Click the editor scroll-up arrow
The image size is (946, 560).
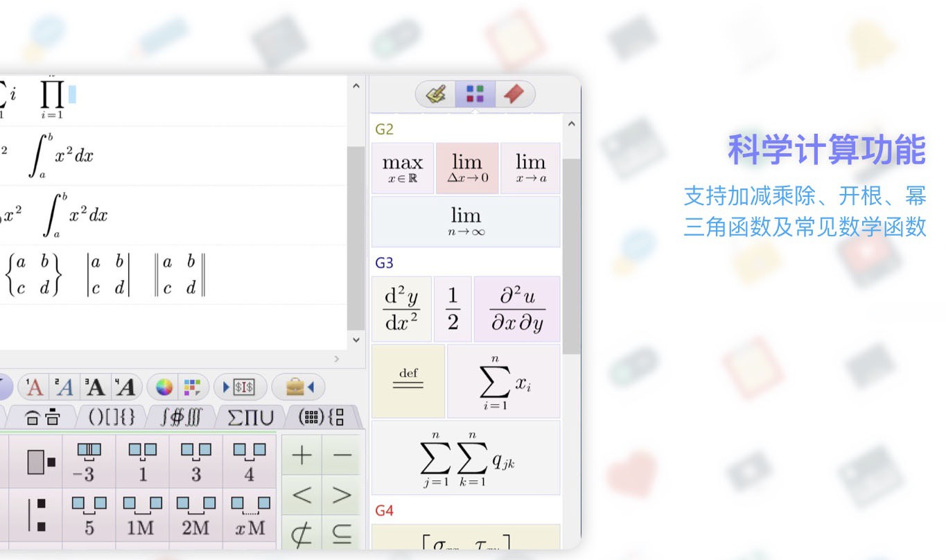356,86
